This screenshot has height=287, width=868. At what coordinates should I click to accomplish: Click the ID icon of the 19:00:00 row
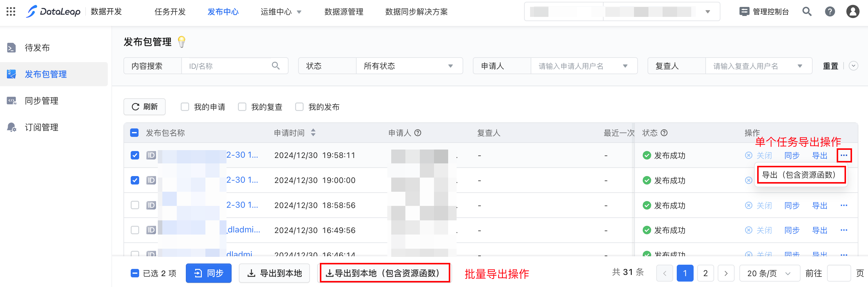[151, 180]
